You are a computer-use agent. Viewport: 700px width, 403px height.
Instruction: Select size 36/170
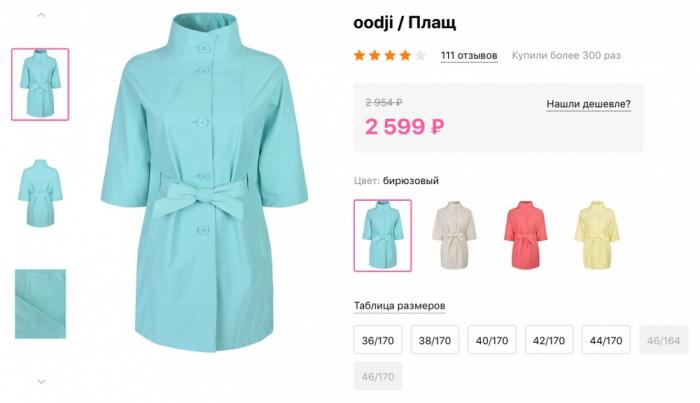pos(377,341)
